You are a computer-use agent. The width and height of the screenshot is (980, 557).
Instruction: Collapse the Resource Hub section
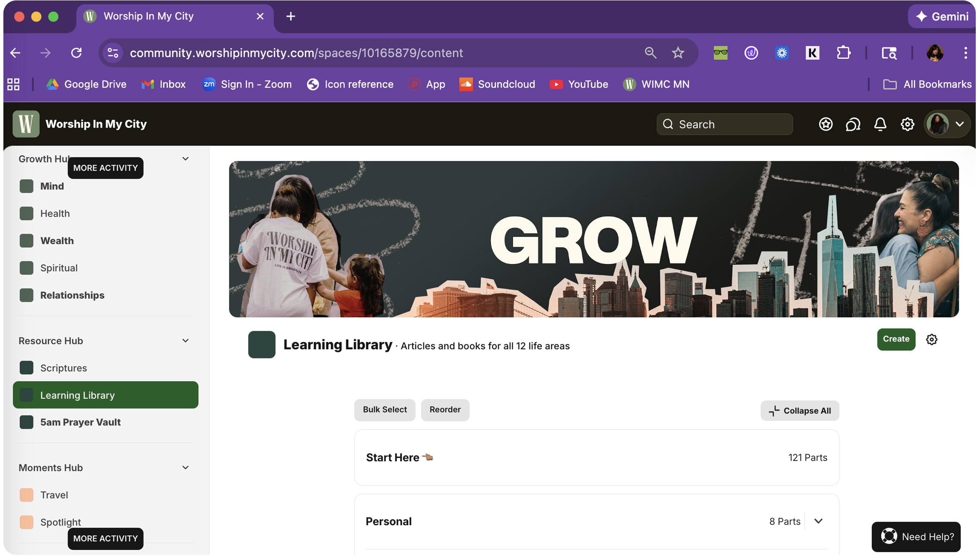tap(185, 341)
